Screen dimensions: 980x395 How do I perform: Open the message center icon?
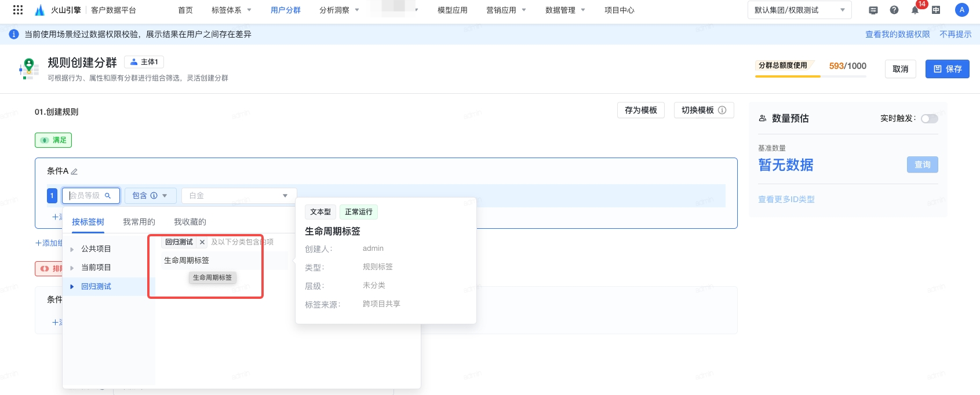pyautogui.click(x=873, y=10)
